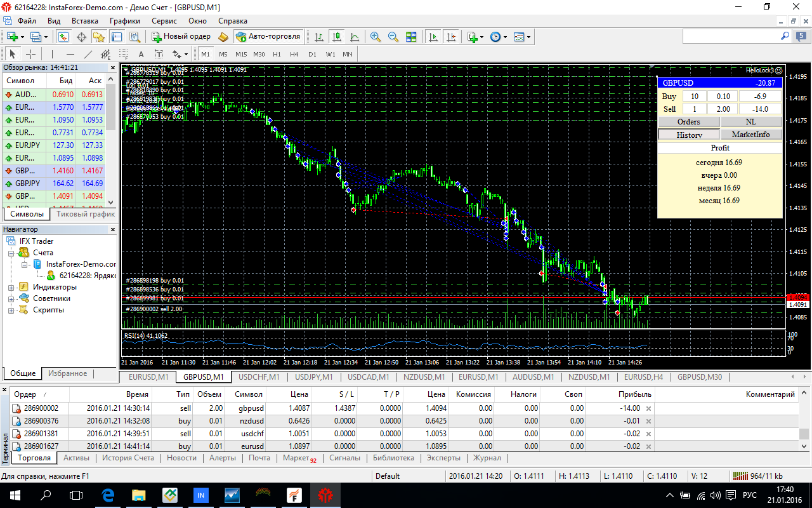Toggle the Авто-торговля button
This screenshot has height=508, width=812.
coord(268,37)
